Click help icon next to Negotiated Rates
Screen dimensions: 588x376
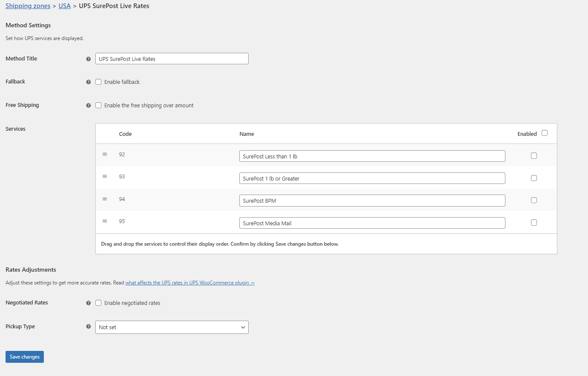89,303
